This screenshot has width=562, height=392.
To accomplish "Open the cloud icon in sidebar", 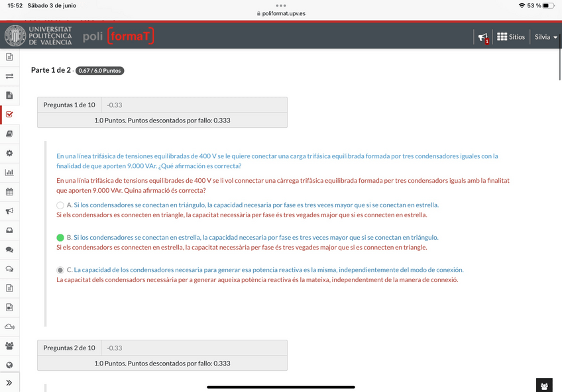I will [9, 326].
